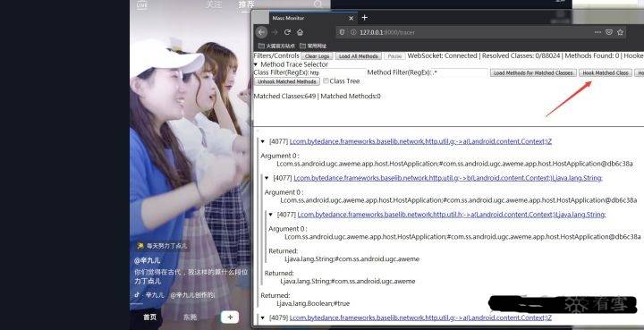Image resolution: width=644 pixels, height=330 pixels.
Task: Go back with the browser back arrow
Action: point(261,32)
